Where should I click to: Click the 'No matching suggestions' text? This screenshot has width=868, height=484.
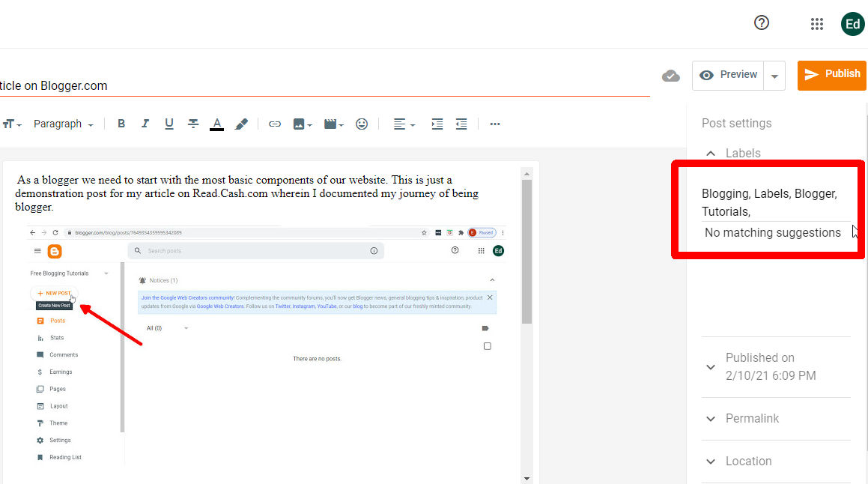click(x=773, y=232)
